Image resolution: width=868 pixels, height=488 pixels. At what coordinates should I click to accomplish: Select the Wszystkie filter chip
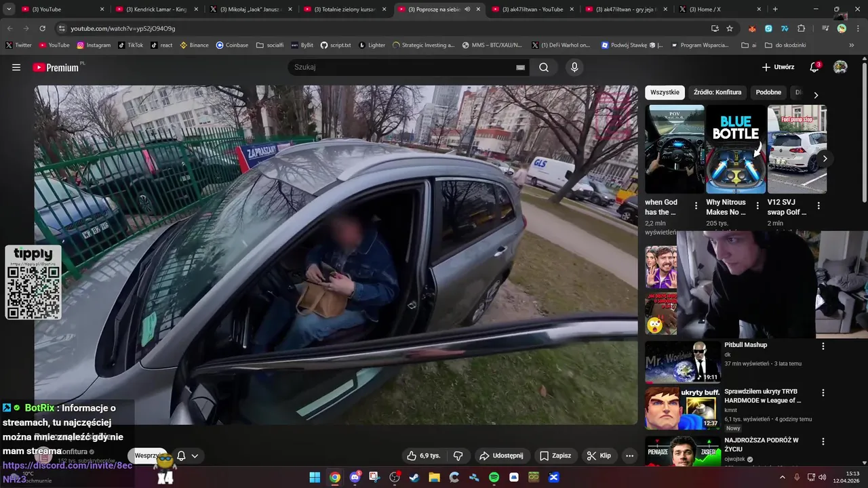pos(665,92)
